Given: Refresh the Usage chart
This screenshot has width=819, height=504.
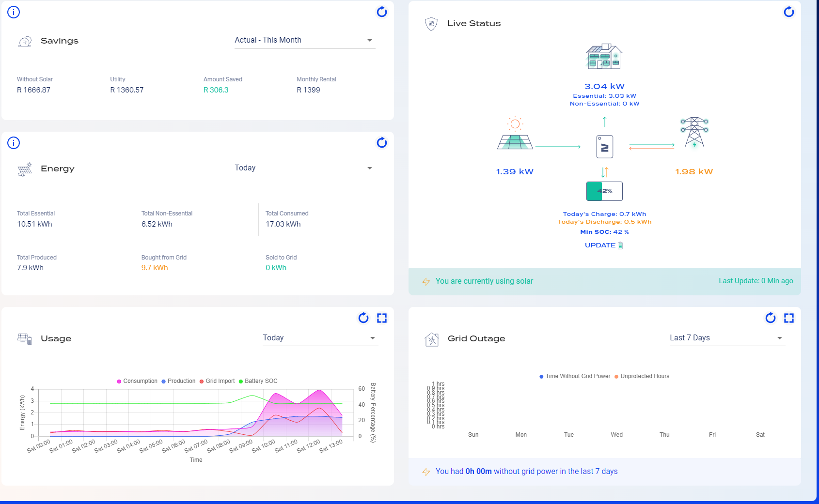Looking at the screenshot, I should pos(363,318).
